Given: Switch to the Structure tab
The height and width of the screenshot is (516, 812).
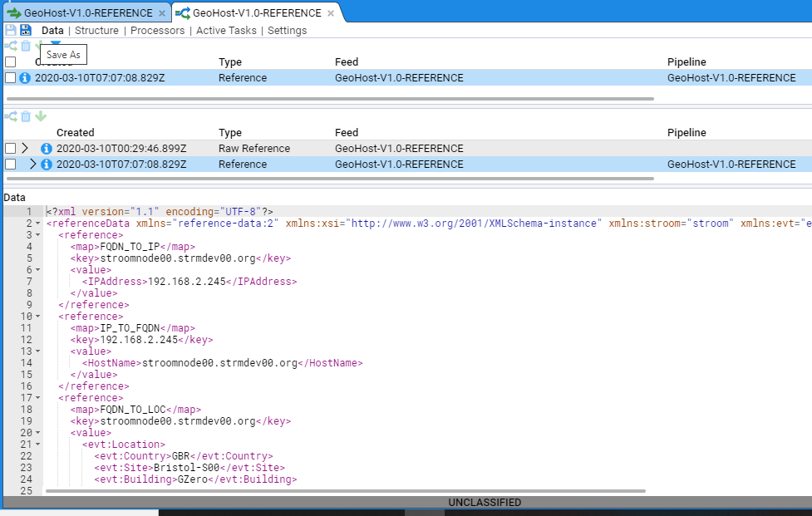Looking at the screenshot, I should coord(96,31).
